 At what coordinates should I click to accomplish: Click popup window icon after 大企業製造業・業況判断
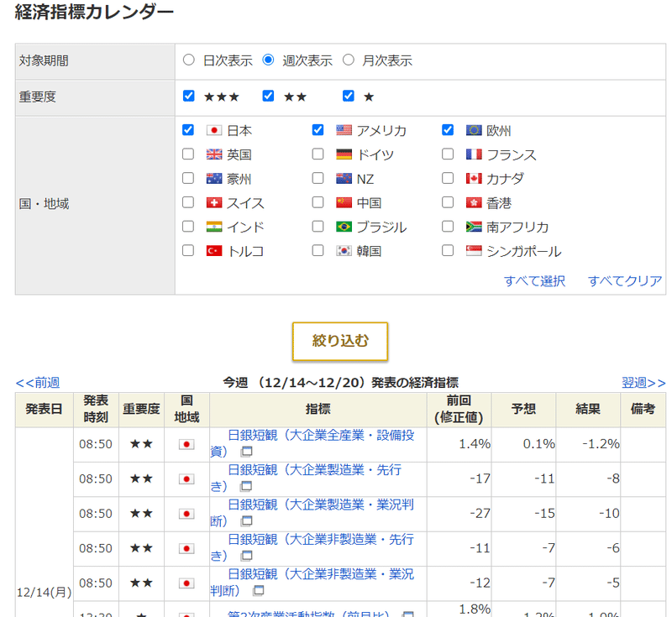tap(246, 520)
